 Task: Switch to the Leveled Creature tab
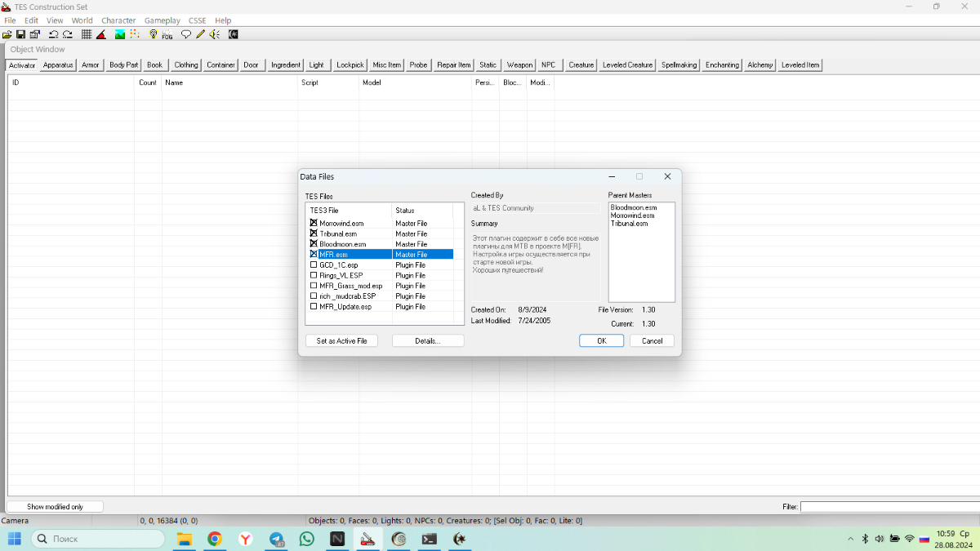pyautogui.click(x=627, y=65)
